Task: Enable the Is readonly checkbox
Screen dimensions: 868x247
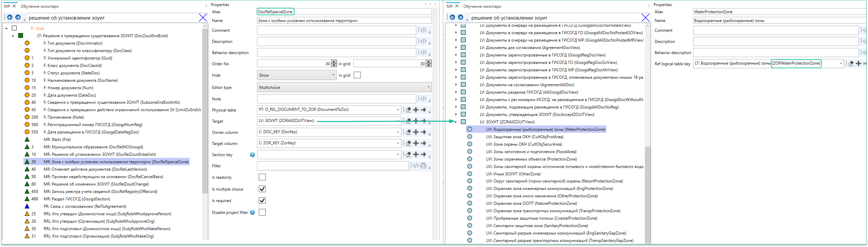Action: pos(262,177)
